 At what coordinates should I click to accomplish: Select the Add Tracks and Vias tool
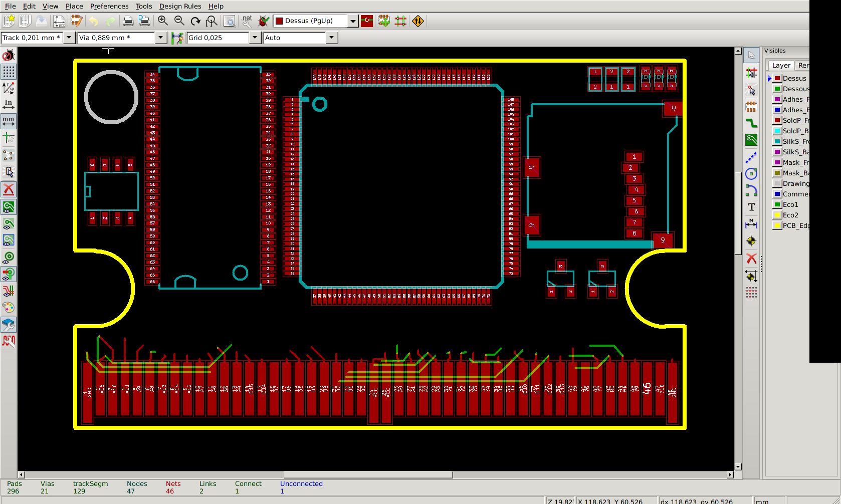tap(751, 123)
